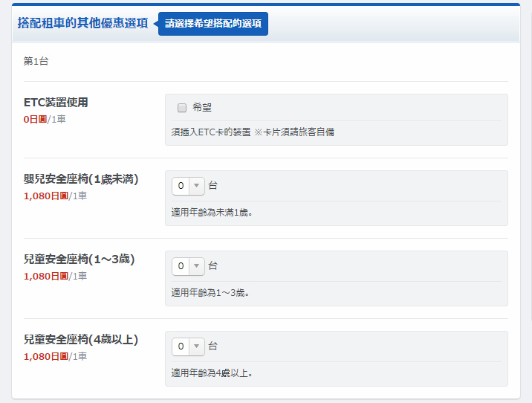532x403 pixels.
Task: Click the 0日圓/1車 price text
Action: coord(45,120)
